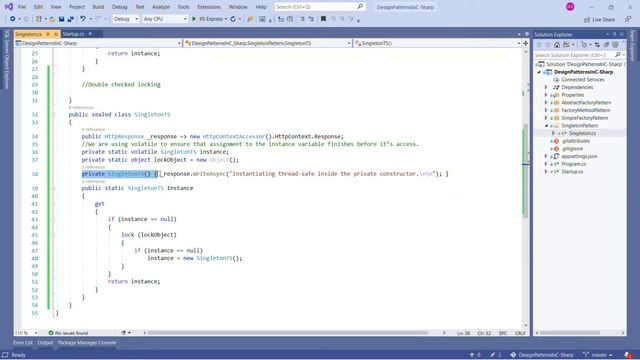The height and width of the screenshot is (360, 640).
Task: Click the Solution Explorer Home icon
Action: [x=557, y=44]
